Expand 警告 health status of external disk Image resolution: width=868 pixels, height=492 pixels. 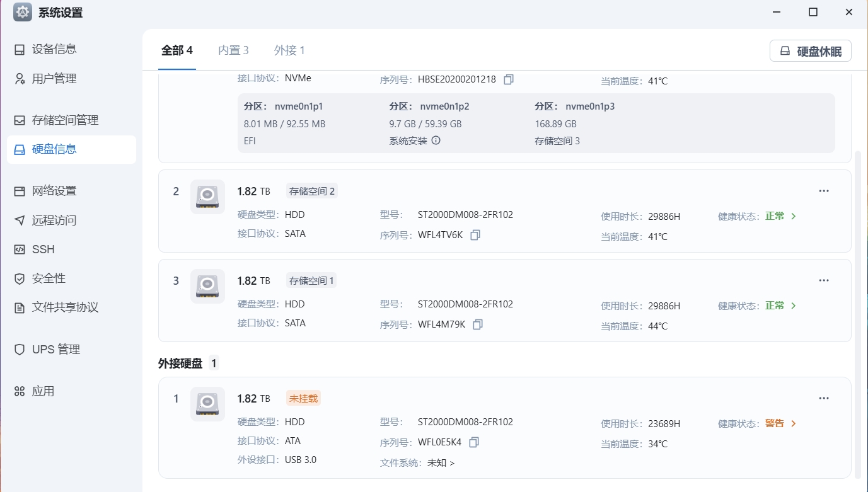(x=781, y=423)
